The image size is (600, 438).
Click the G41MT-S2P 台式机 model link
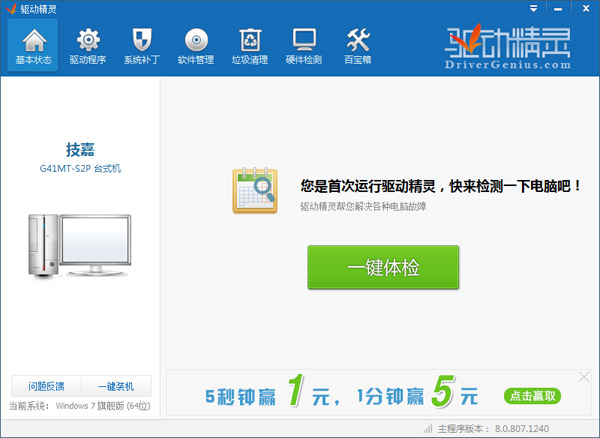click(x=80, y=169)
